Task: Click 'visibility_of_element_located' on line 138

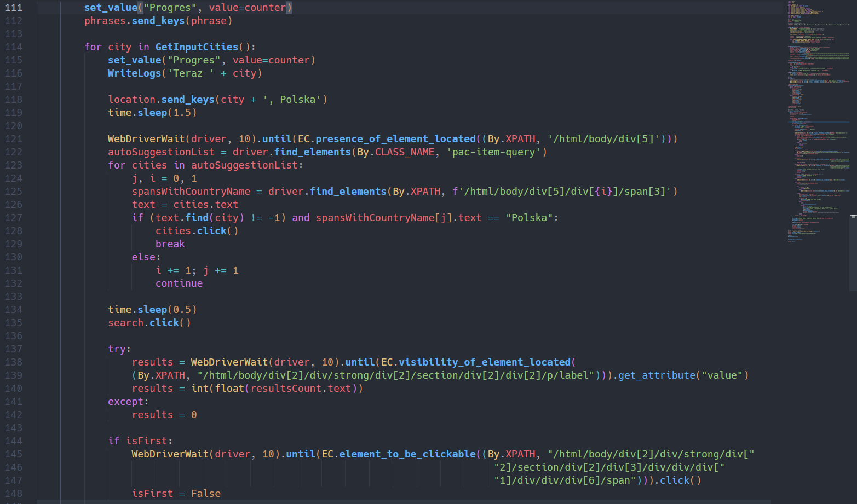Action: pyautogui.click(x=485, y=362)
